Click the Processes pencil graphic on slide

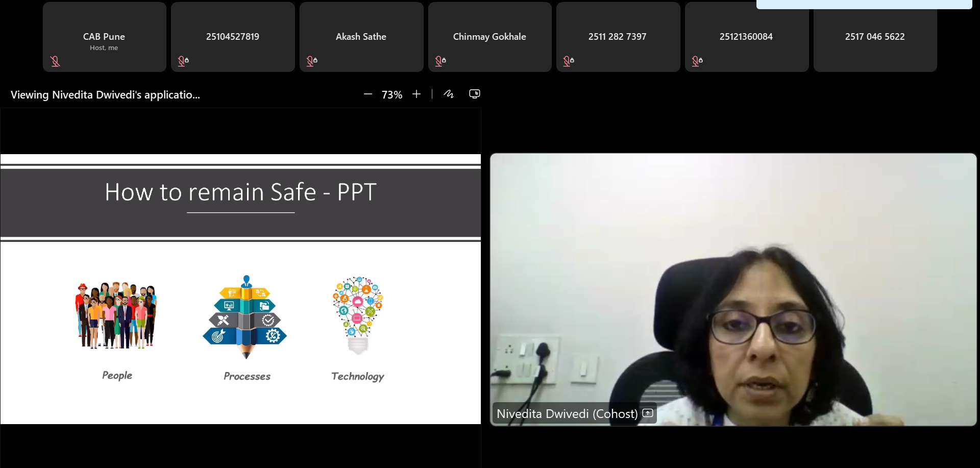coord(245,317)
